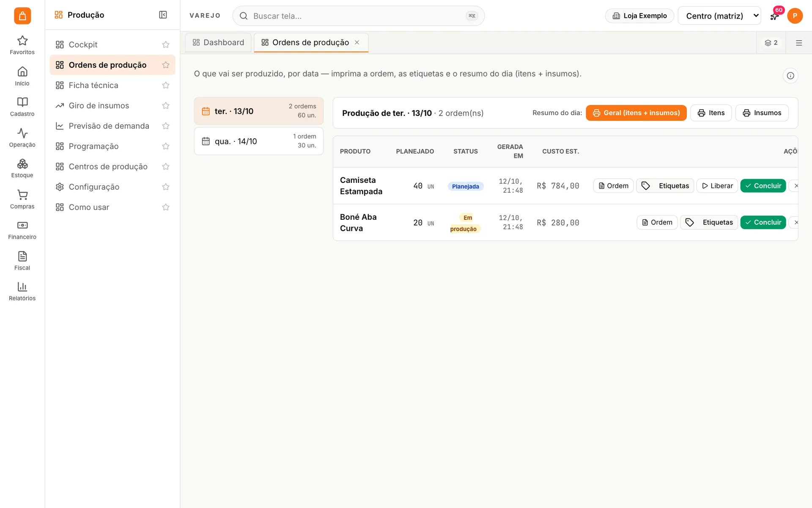Image resolution: width=812 pixels, height=508 pixels.
Task: Open the Financeiro money icon
Action: point(22,230)
